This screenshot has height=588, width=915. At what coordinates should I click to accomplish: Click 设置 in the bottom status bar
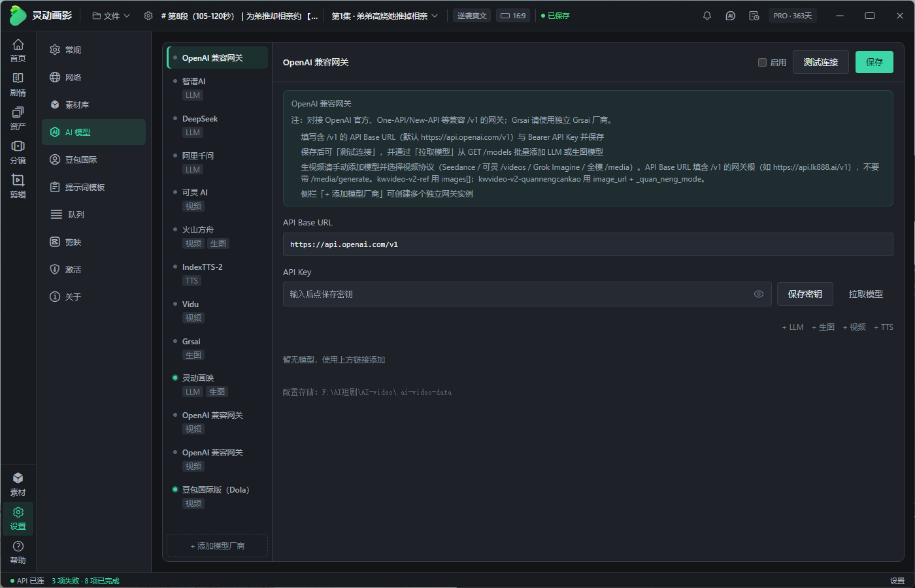[x=897, y=581]
